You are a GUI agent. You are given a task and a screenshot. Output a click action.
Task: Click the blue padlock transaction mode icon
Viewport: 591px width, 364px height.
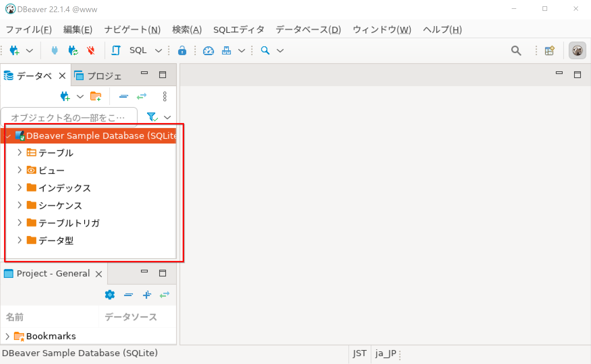[182, 51]
